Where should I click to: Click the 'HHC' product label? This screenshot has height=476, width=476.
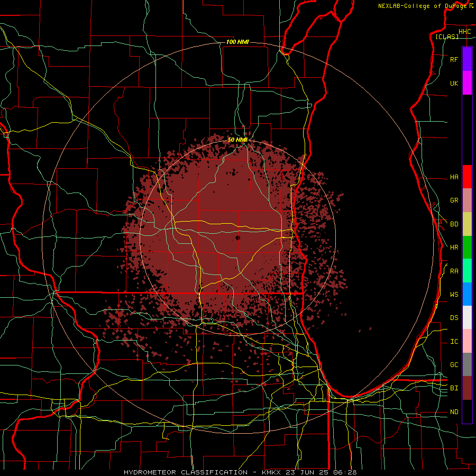(x=464, y=32)
